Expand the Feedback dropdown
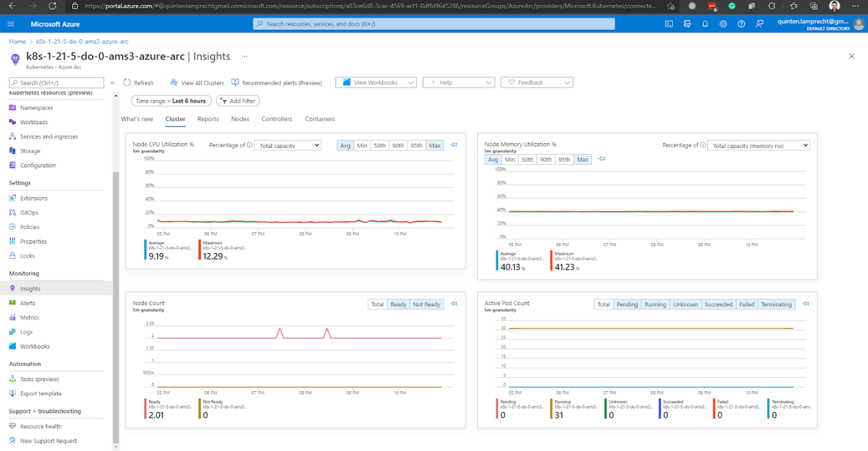 coord(537,82)
